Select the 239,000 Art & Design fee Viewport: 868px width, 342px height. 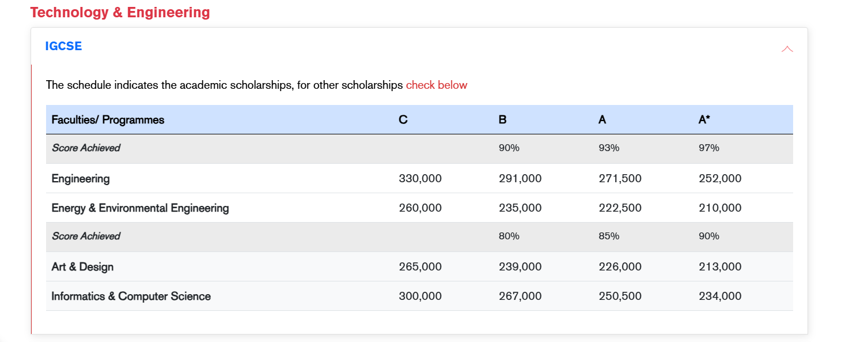[x=520, y=267]
